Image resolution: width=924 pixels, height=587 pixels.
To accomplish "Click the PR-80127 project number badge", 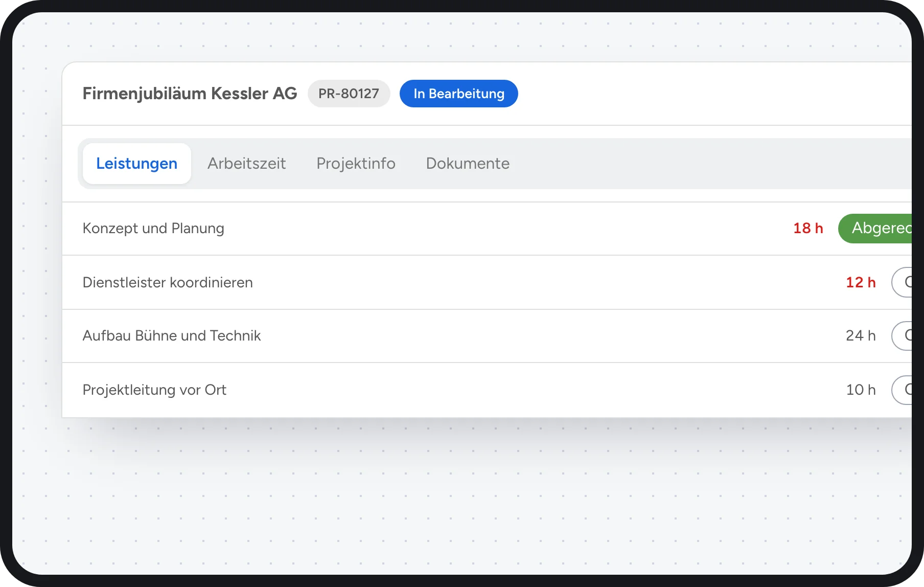I will (x=349, y=94).
